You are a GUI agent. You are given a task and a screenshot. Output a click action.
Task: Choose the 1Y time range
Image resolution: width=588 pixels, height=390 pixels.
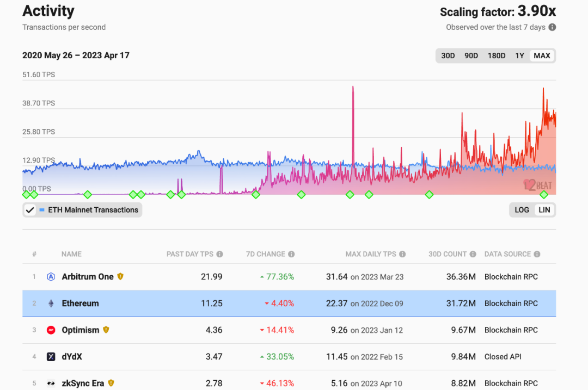[519, 55]
